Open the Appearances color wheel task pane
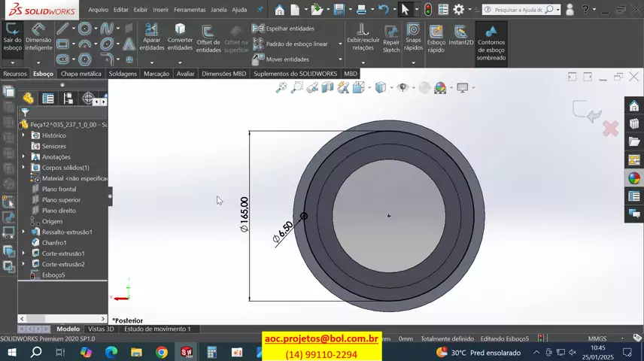644x361 pixels. tap(634, 178)
